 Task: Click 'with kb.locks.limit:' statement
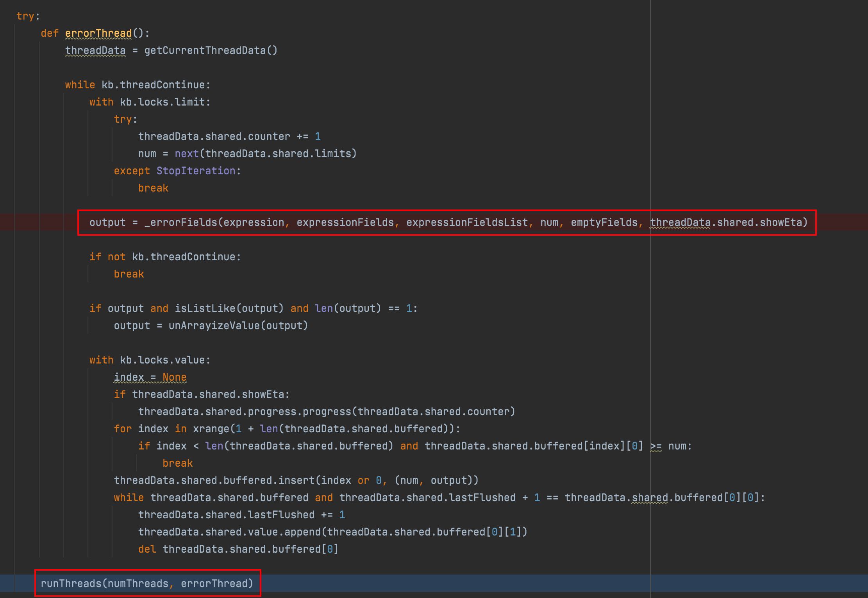[150, 102]
